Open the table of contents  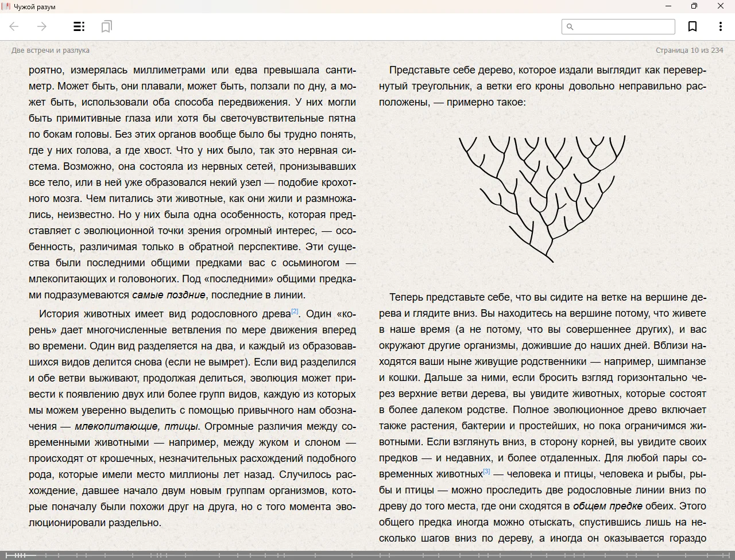79,26
